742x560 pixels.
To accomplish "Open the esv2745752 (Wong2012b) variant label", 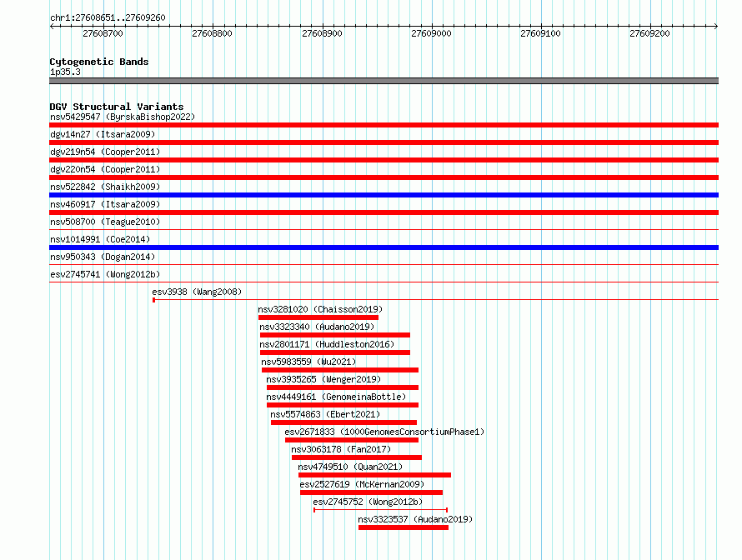I will [368, 502].
